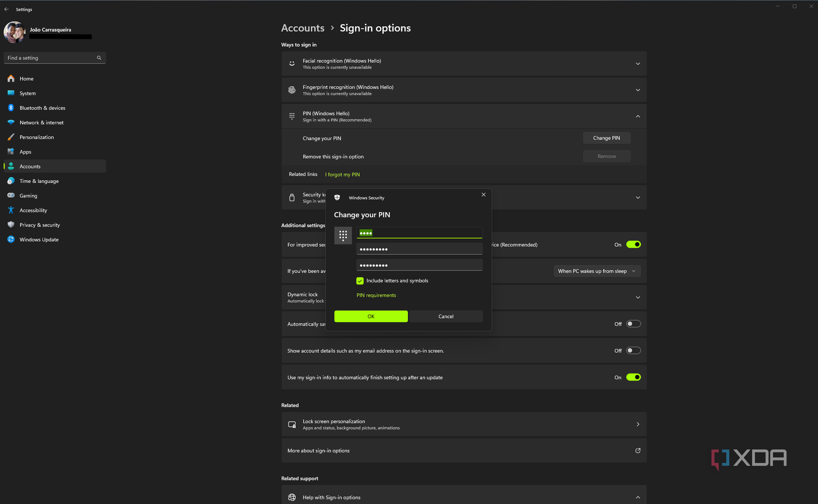Collapse the PIN (Windows Hello) section
The width and height of the screenshot is (818, 504).
pos(638,116)
